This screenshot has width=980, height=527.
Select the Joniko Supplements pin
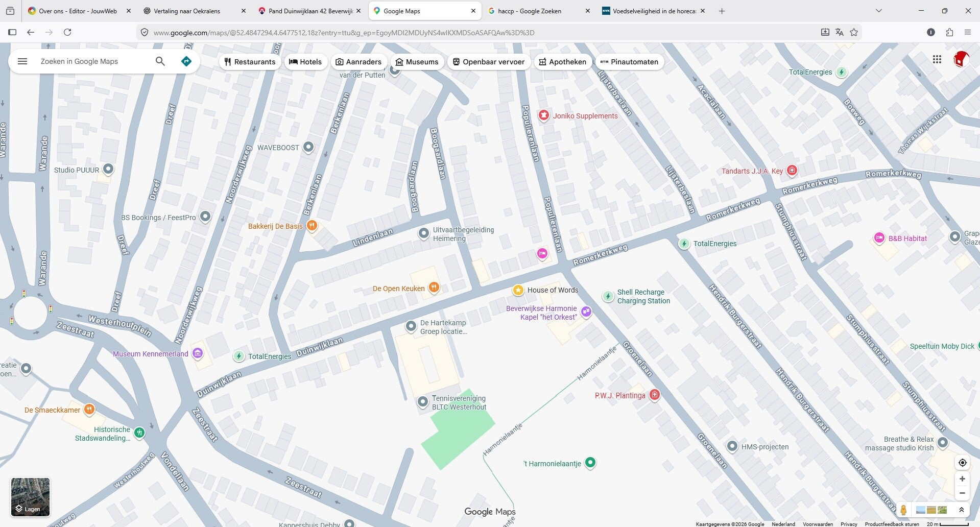544,115
